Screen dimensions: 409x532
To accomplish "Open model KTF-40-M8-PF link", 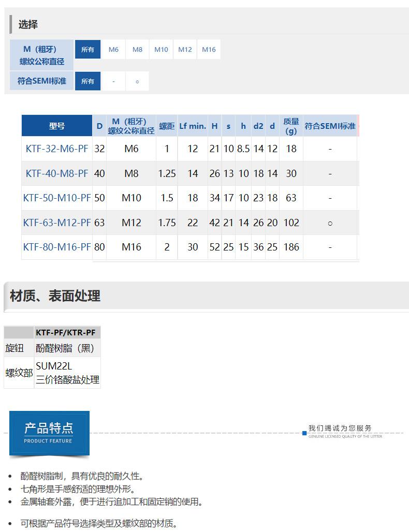I will click(57, 173).
